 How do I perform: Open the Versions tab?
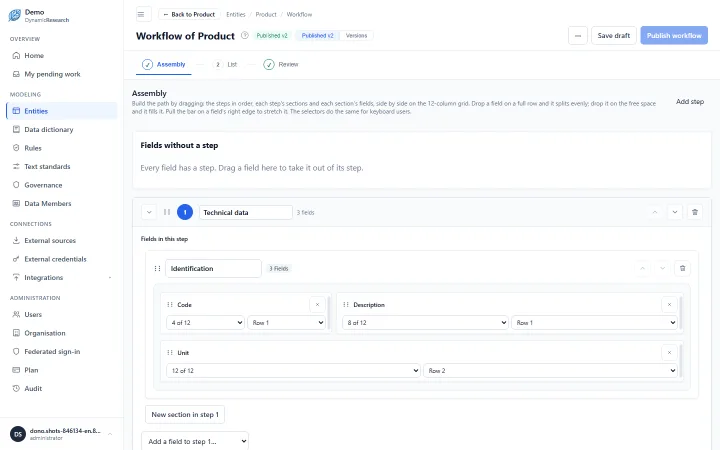[356, 36]
